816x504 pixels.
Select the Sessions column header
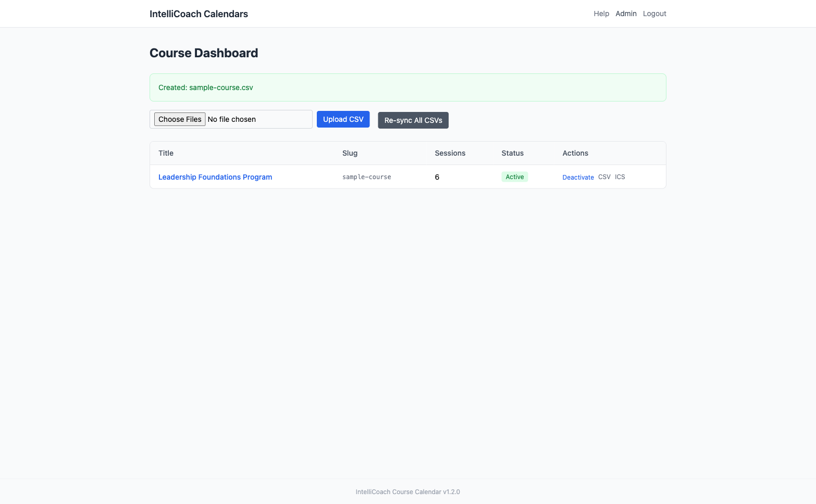450,153
